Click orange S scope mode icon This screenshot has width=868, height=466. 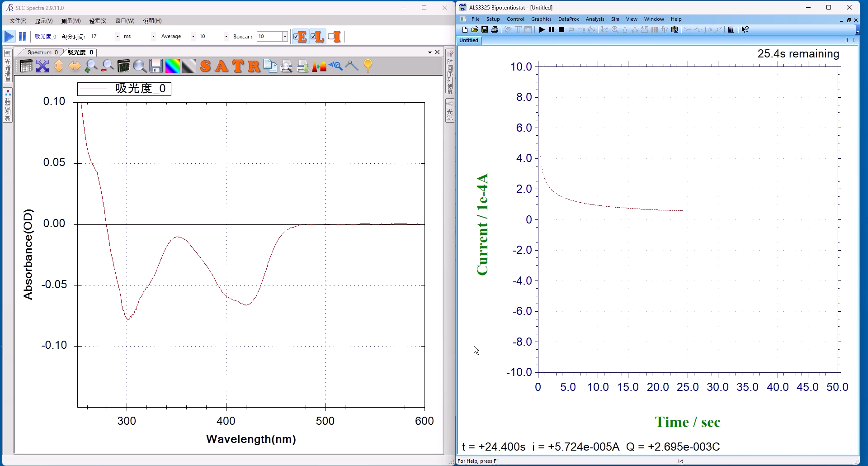[205, 66]
